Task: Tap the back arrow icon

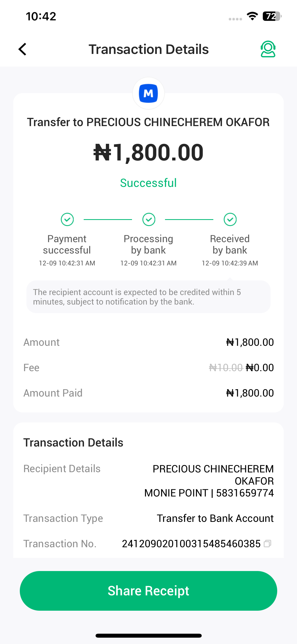Action: click(x=23, y=49)
